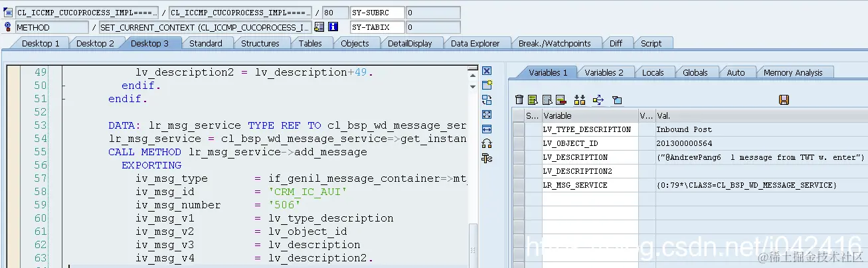Click the replace tool icon beside editor
This screenshot has width=868, height=268.
pyautogui.click(x=487, y=100)
